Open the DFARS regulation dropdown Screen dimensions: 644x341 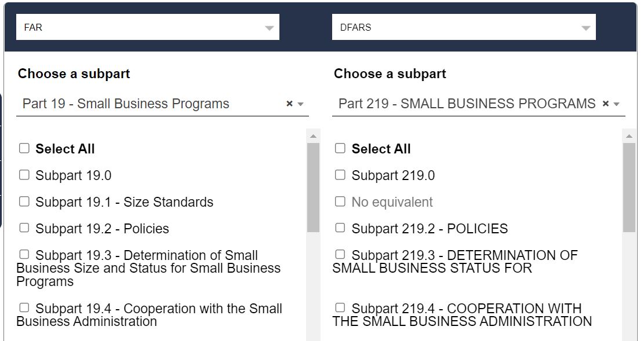[x=463, y=27]
